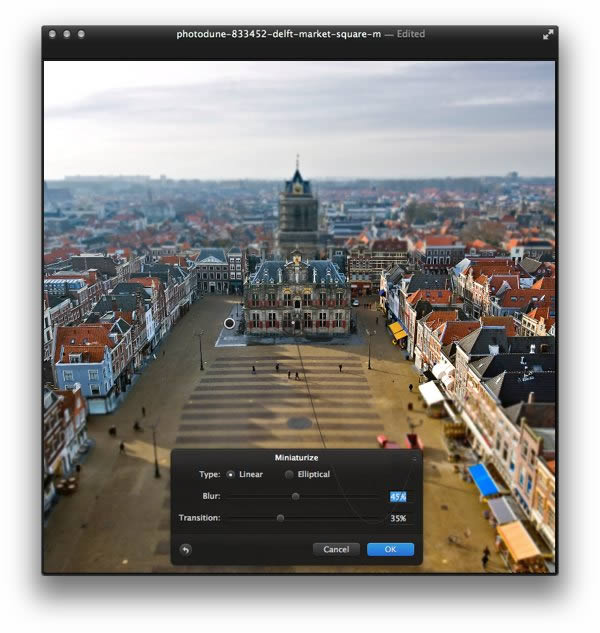Close the window with the first title-bar button

52,34
